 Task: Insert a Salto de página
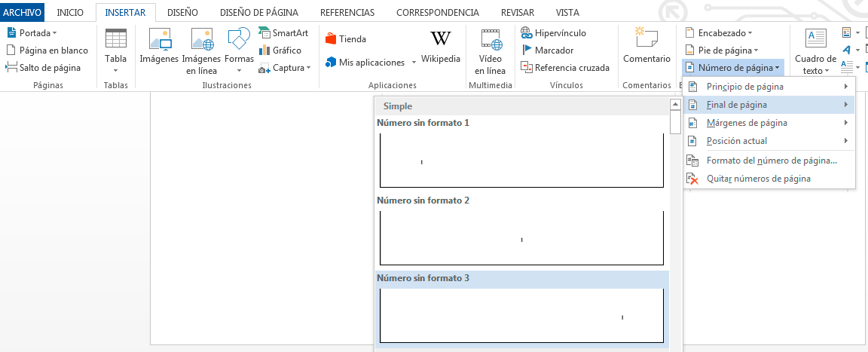[43, 68]
